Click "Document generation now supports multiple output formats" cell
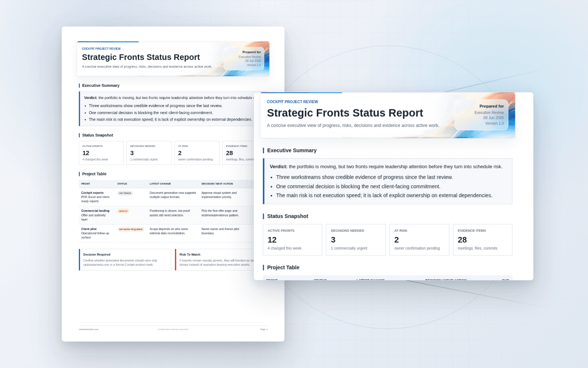Screen dimensions: 588x368 point(173,195)
